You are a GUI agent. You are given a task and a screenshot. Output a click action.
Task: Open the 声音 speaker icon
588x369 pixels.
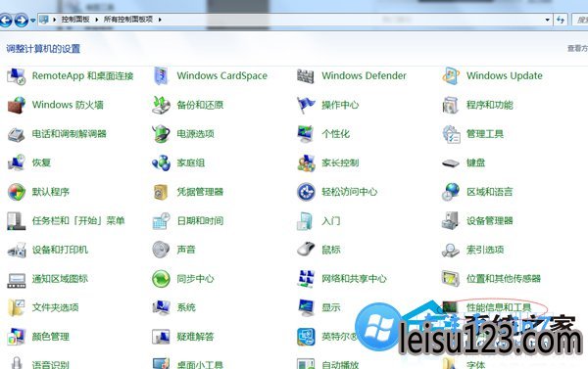[x=162, y=250]
